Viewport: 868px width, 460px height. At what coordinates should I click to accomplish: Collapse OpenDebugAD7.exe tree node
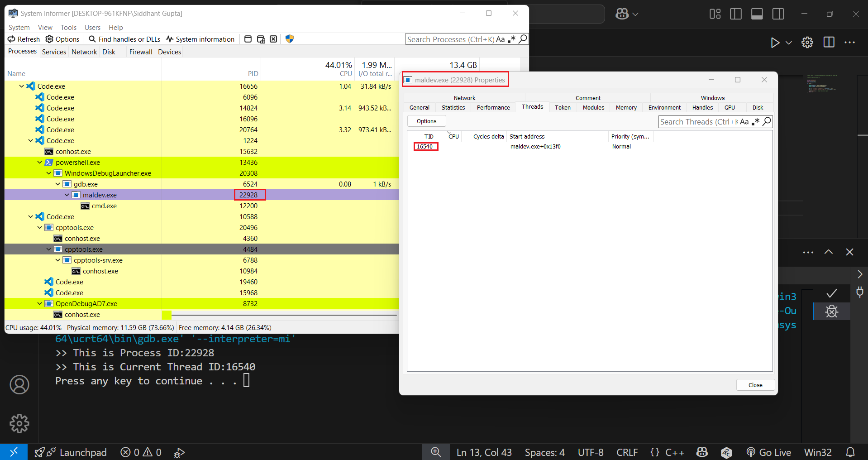39,303
